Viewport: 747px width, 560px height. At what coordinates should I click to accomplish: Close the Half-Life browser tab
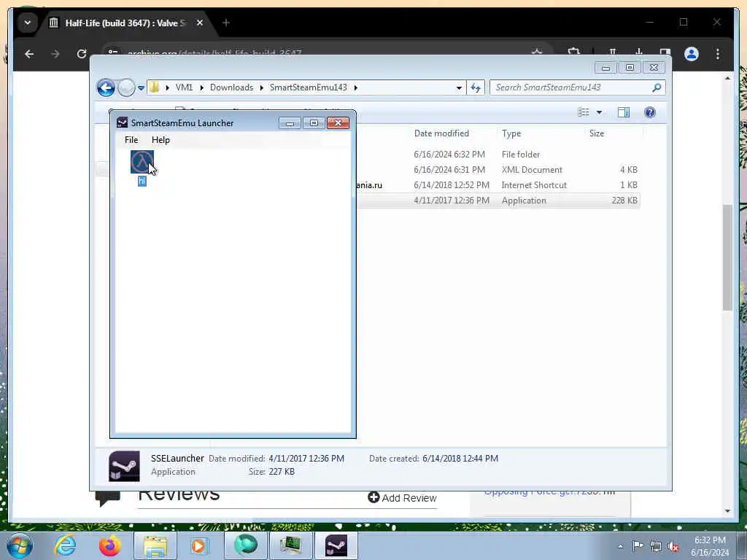pyautogui.click(x=200, y=23)
